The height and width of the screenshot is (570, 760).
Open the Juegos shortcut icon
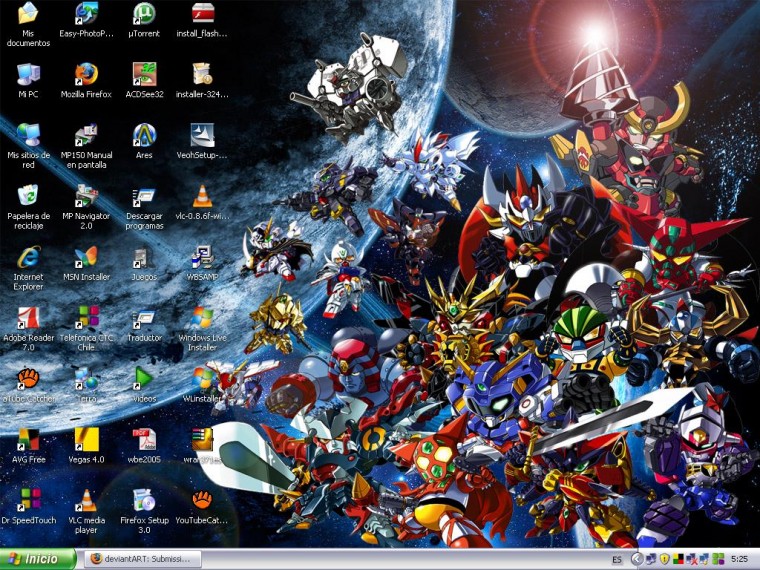144,257
